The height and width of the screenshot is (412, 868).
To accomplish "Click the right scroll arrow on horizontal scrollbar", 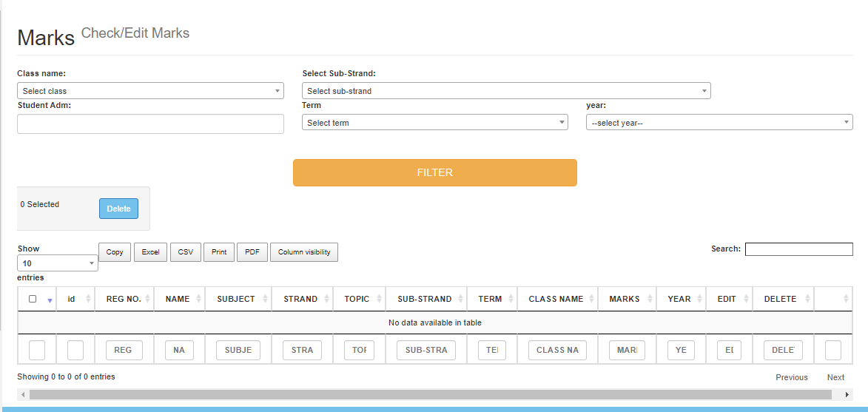I will click(x=847, y=395).
